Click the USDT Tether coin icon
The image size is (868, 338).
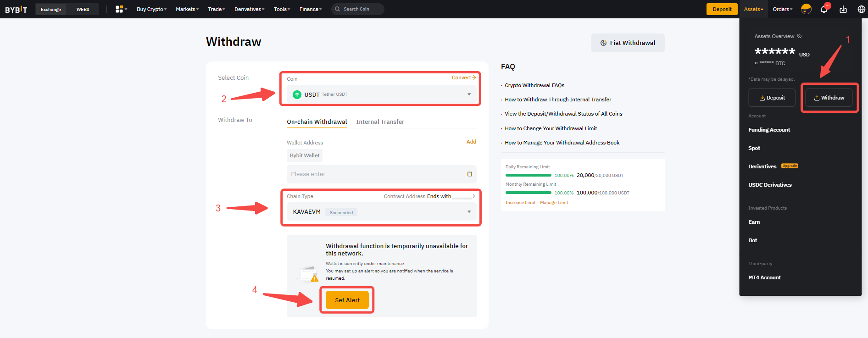tap(297, 94)
